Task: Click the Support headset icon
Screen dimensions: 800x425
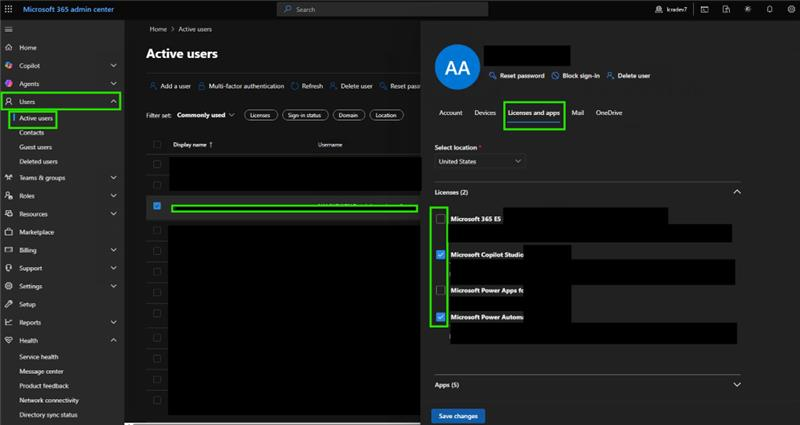Action: pos(9,268)
